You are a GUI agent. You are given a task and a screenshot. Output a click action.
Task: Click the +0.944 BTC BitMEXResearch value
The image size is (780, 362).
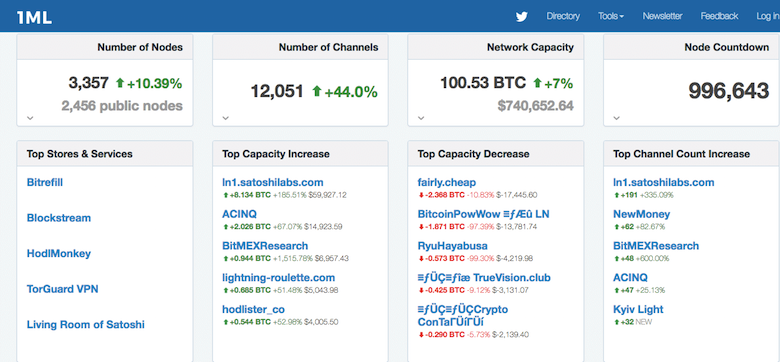[x=246, y=259]
